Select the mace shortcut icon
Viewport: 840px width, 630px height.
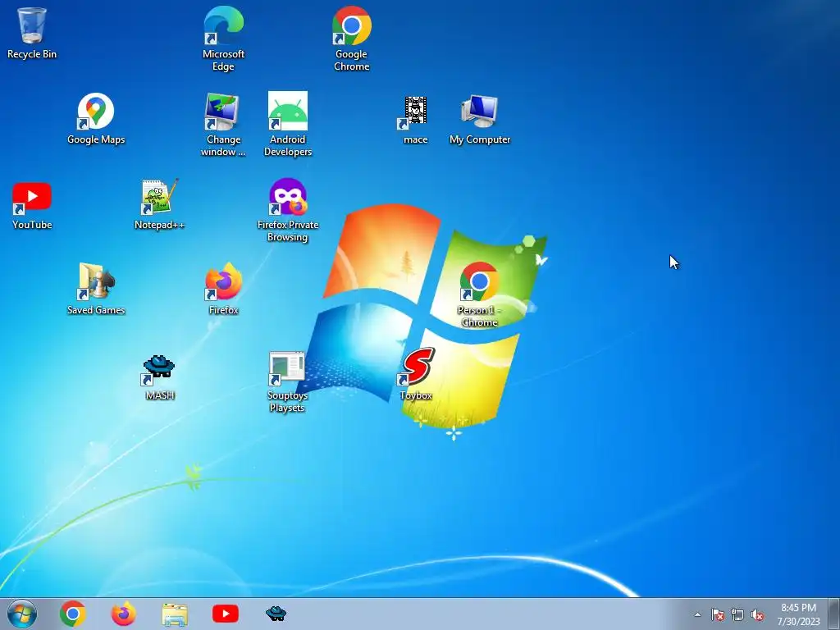click(x=415, y=119)
